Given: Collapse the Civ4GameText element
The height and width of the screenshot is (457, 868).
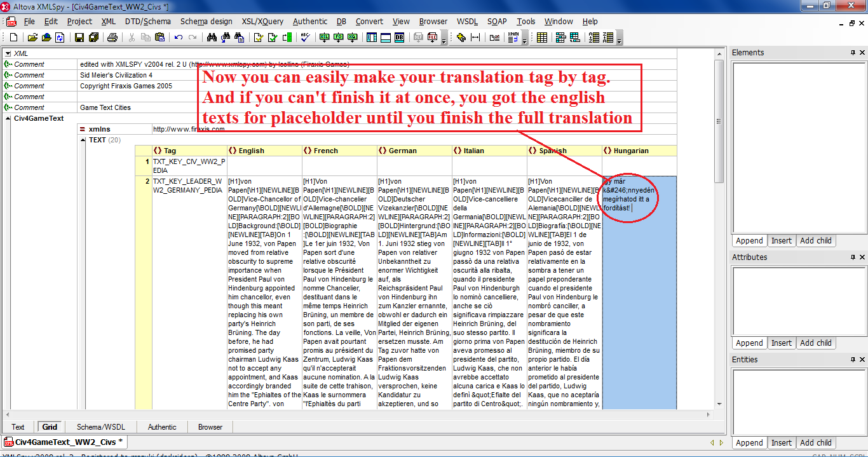Looking at the screenshot, I should point(8,118).
